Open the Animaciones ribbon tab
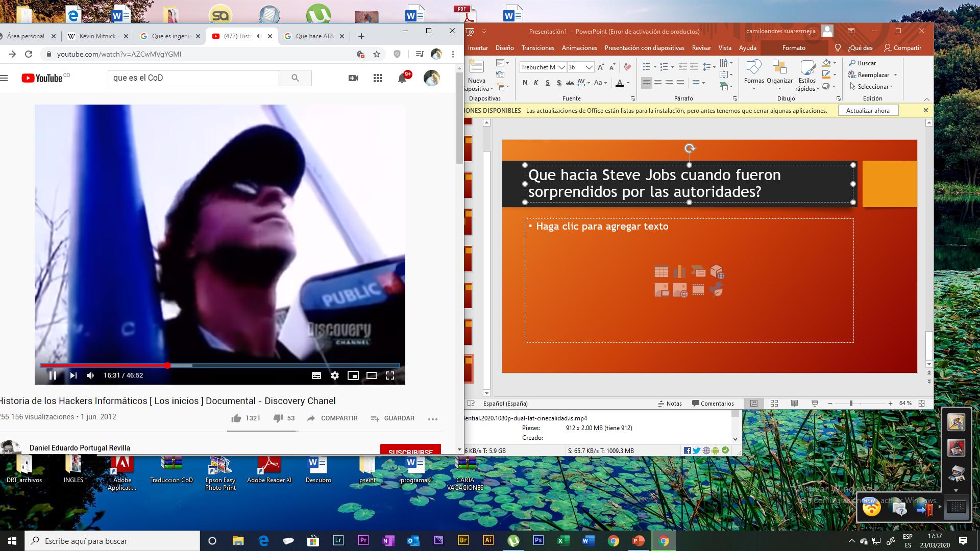Screen dimensions: 980x551 tap(579, 48)
